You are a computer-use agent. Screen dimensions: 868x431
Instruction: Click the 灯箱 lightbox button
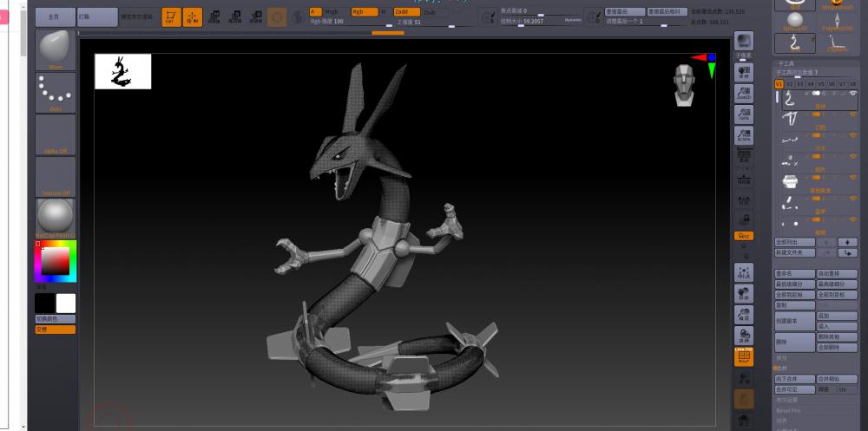(97, 17)
